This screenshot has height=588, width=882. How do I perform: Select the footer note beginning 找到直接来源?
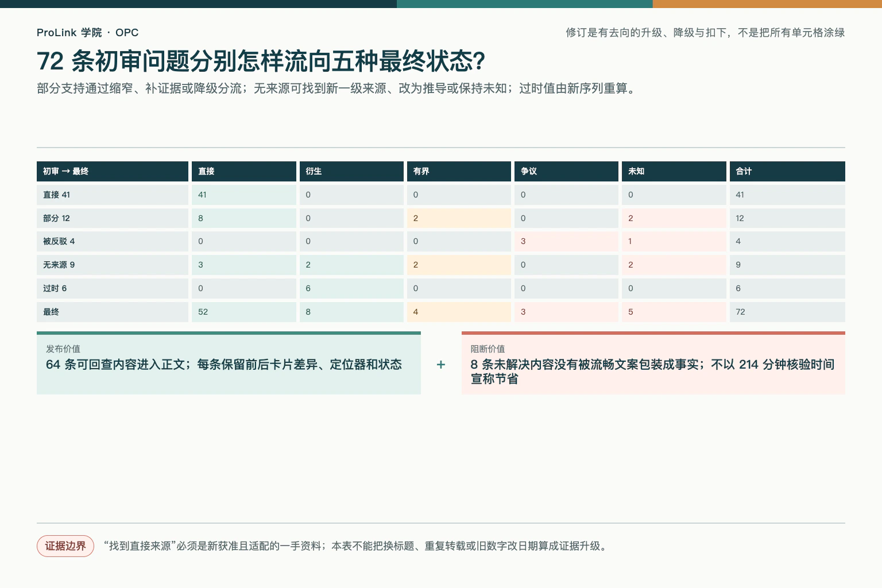[x=355, y=546]
